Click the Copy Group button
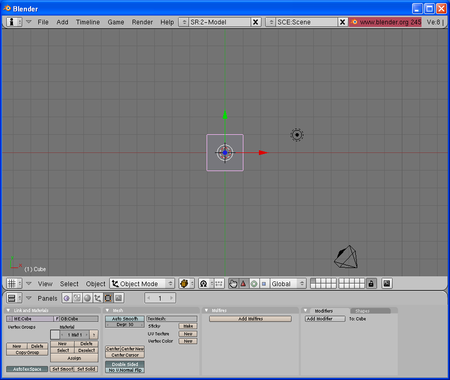The height and width of the screenshot is (380, 450). click(27, 352)
